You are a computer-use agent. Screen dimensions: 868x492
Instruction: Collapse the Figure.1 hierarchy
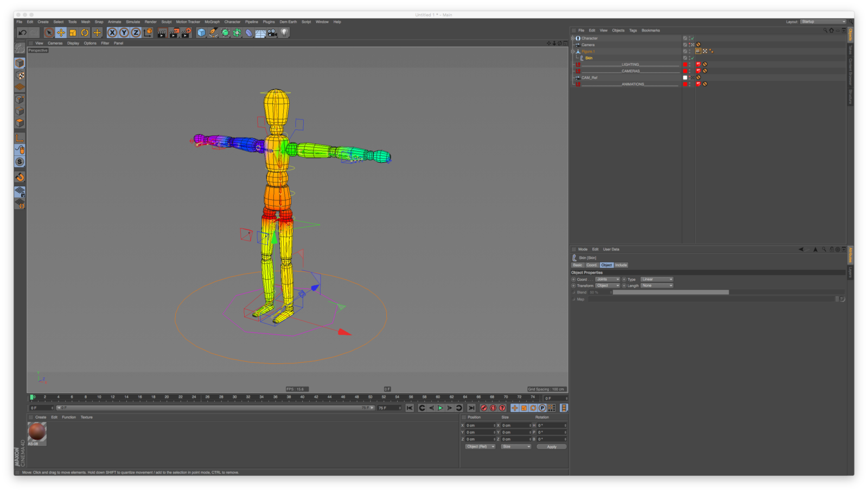click(574, 51)
